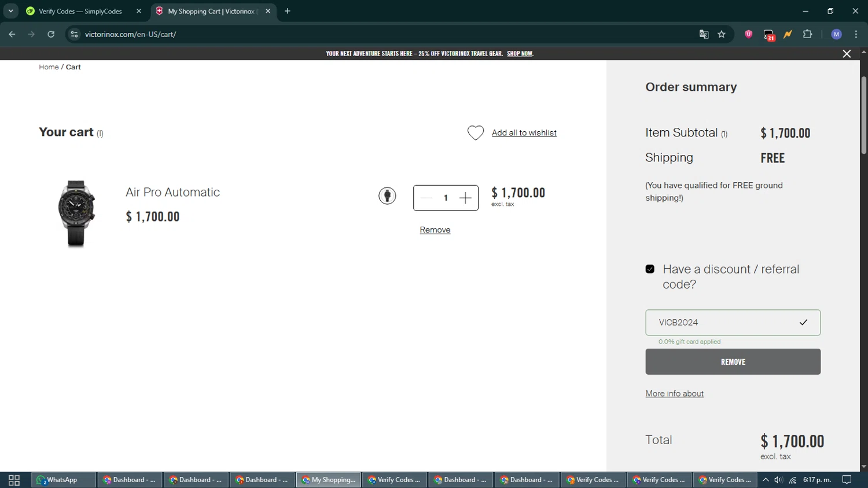This screenshot has width=868, height=488.
Task: Click the REMOVE discount code button
Action: pyautogui.click(x=733, y=362)
